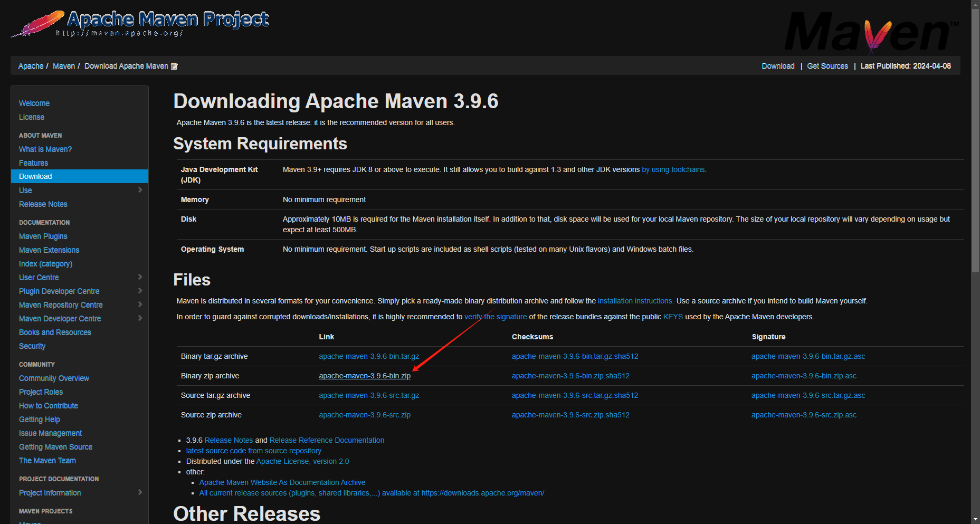
Task: Expand Project Information chevron
Action: click(140, 492)
